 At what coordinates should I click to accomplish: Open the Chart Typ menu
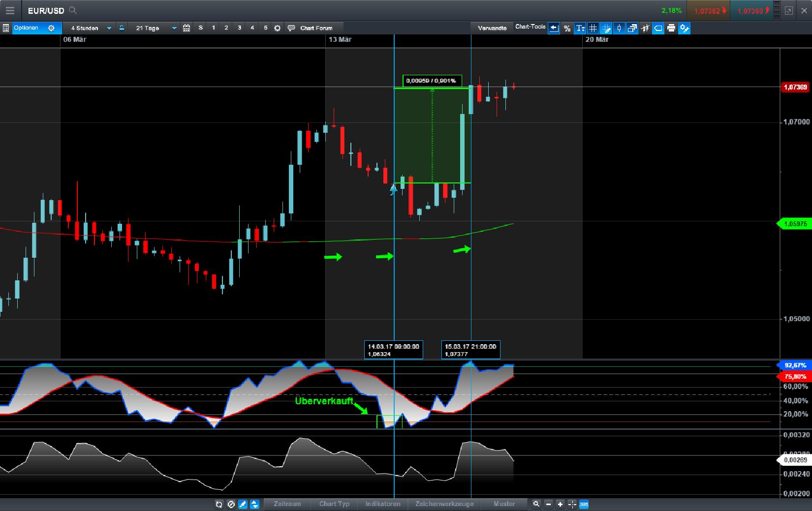(x=334, y=504)
